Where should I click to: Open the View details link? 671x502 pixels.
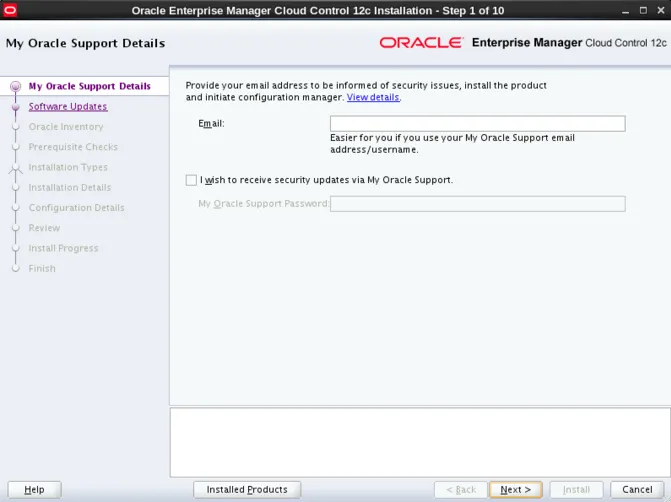[373, 97]
